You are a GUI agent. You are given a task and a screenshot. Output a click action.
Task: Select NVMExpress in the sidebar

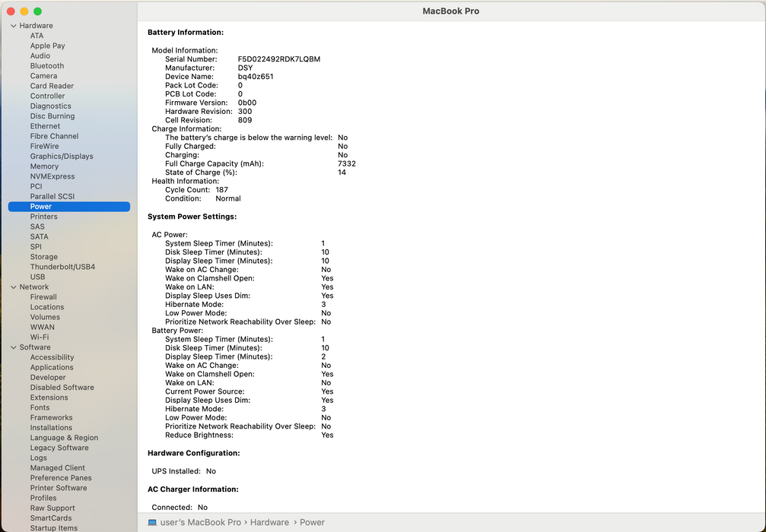click(52, 176)
